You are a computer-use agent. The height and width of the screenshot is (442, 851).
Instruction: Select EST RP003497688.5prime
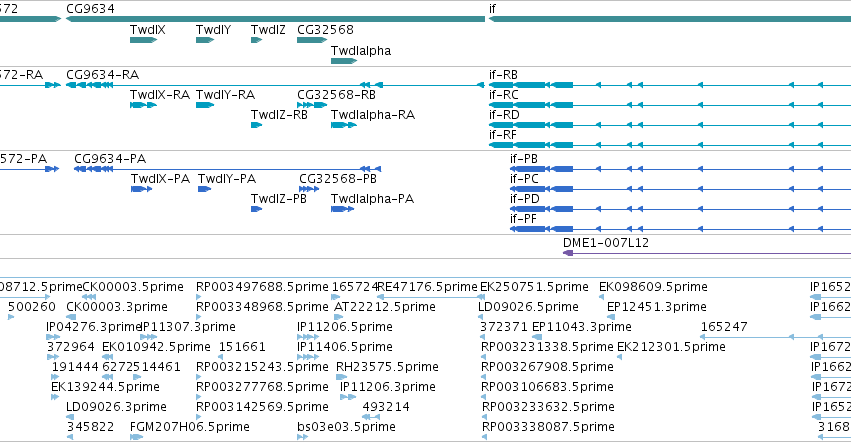coord(262,287)
